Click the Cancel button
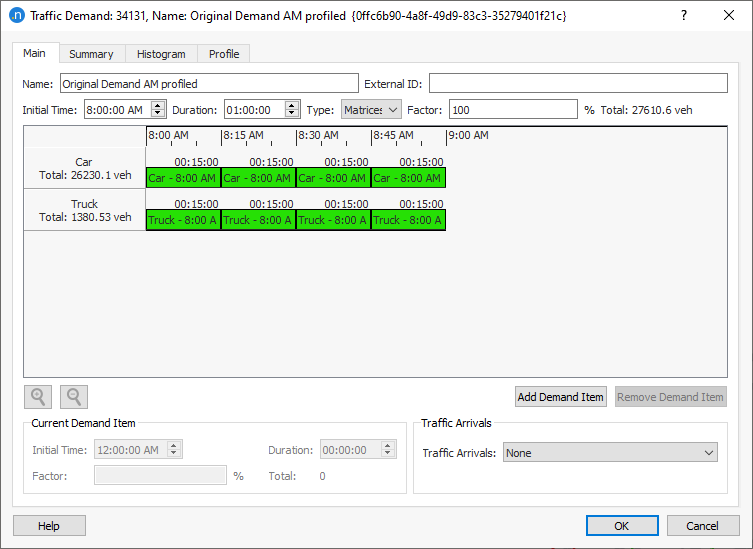The image size is (753, 549). (x=703, y=525)
